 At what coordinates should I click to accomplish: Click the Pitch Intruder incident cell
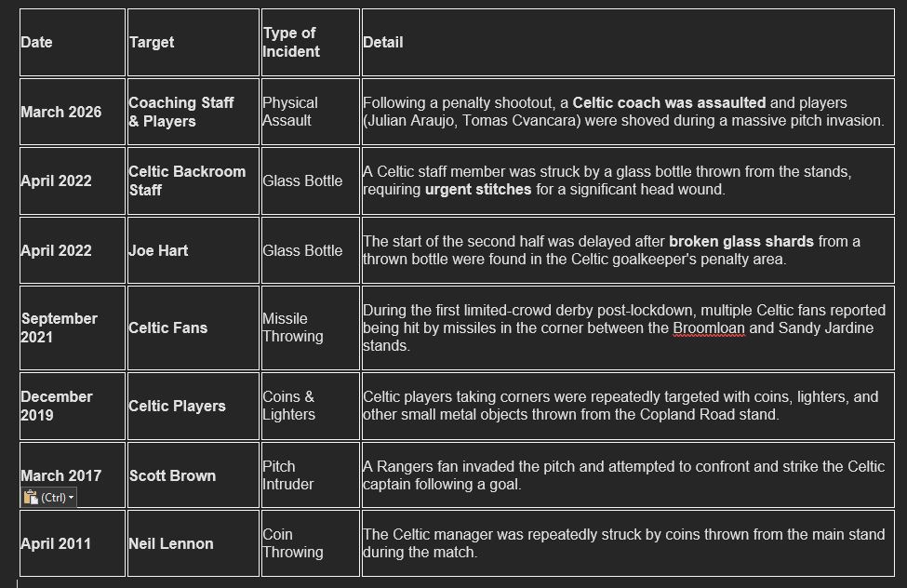pos(311,475)
